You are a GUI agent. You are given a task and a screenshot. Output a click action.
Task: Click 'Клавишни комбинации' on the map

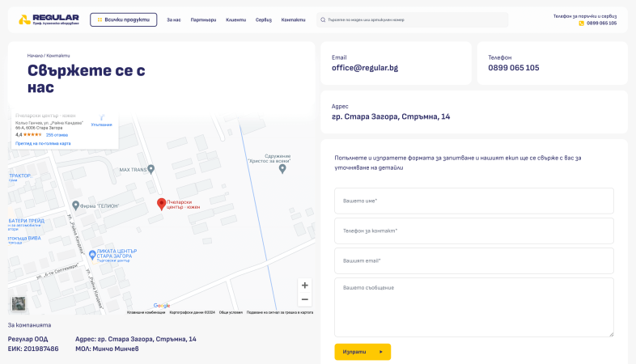click(x=146, y=312)
